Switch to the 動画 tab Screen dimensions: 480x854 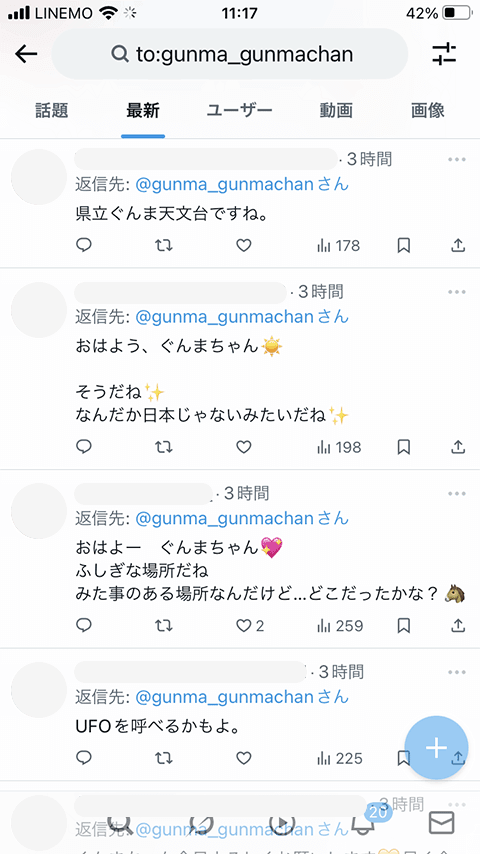336,111
